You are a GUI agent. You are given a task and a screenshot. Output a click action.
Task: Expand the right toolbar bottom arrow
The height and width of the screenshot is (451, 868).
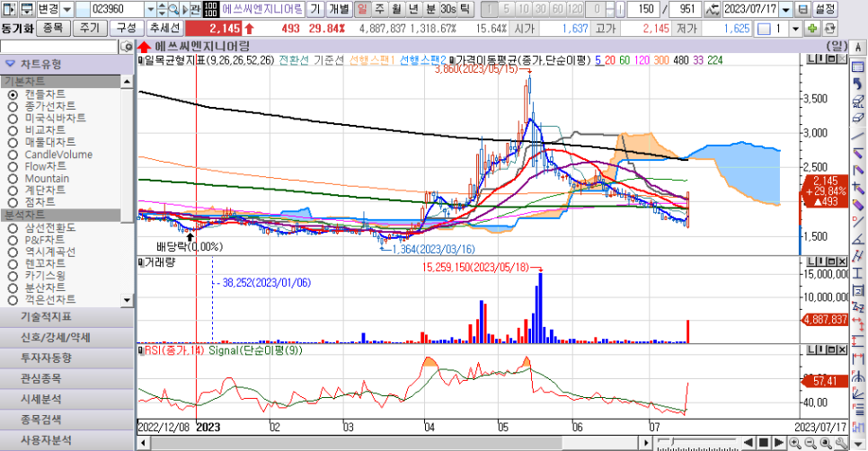858,444
